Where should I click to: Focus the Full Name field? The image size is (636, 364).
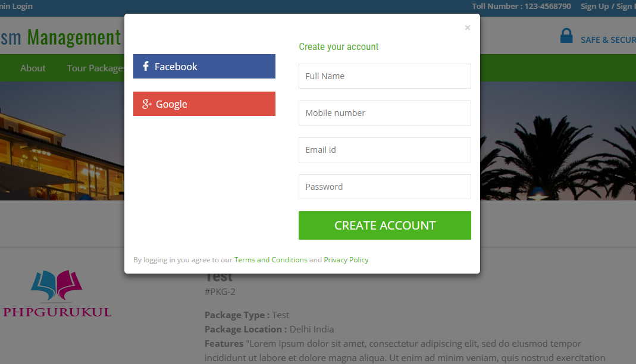pos(384,76)
